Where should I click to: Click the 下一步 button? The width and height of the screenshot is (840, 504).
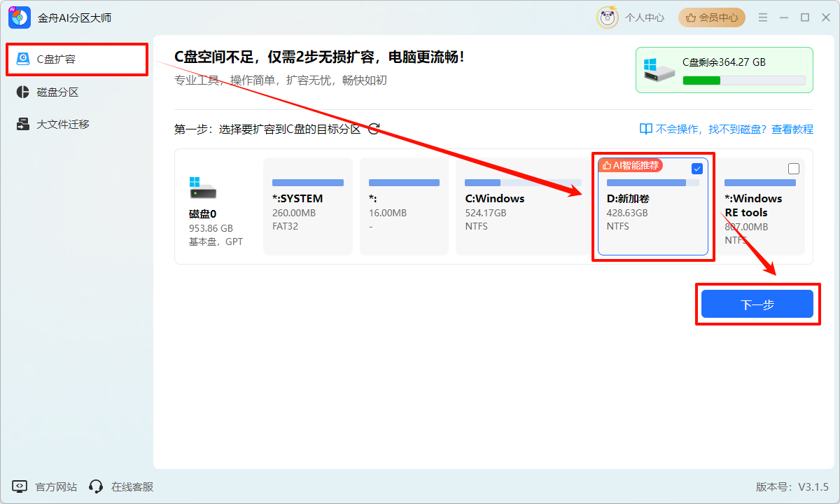pyautogui.click(x=757, y=304)
